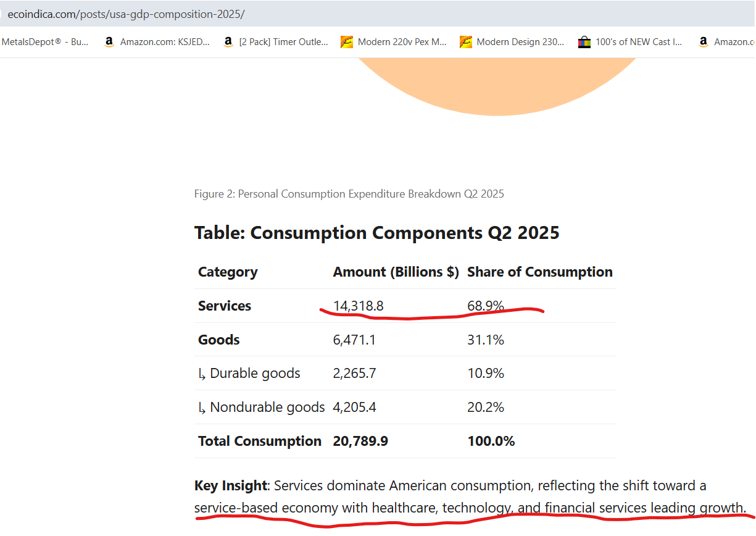Click the Modern Design 230 bookmark favicon
This screenshot has width=756, height=536.
466,42
